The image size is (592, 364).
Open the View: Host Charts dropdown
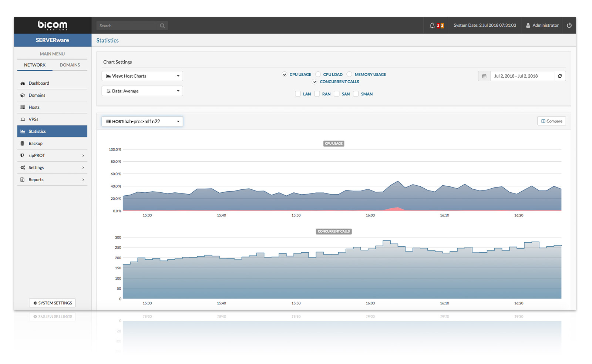[142, 76]
